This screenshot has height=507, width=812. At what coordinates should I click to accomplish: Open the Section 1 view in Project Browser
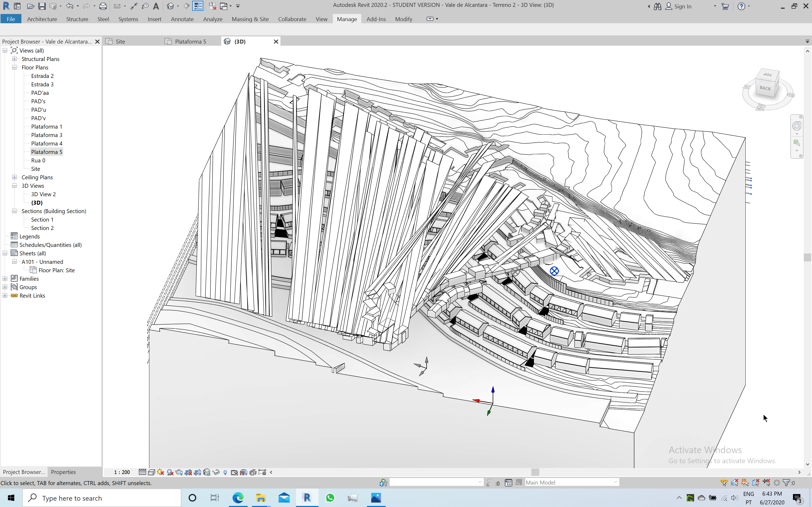pyautogui.click(x=42, y=219)
